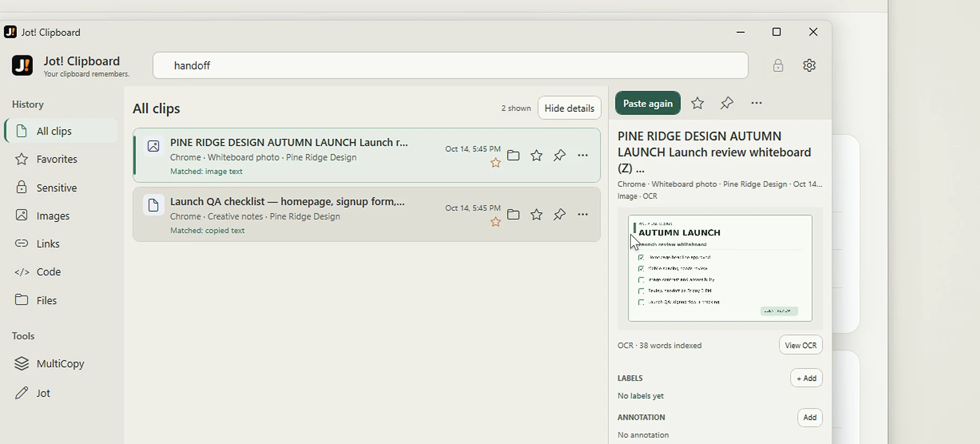Click 'Matched: copied text' on the Launch QA clip

pyautogui.click(x=207, y=231)
